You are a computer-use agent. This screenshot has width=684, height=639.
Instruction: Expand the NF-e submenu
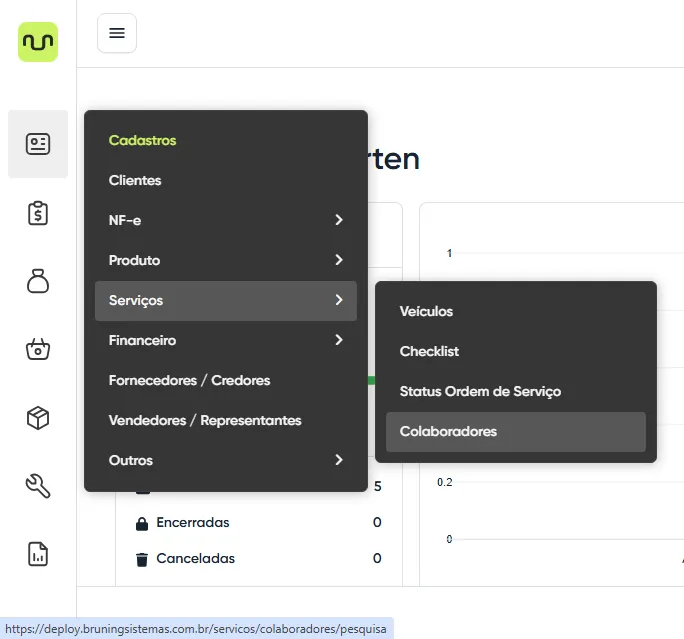point(225,220)
